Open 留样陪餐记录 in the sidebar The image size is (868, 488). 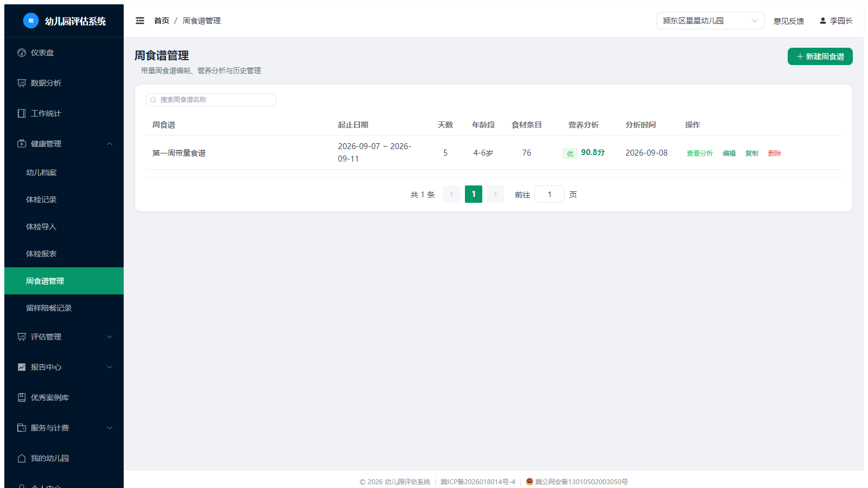click(64, 308)
